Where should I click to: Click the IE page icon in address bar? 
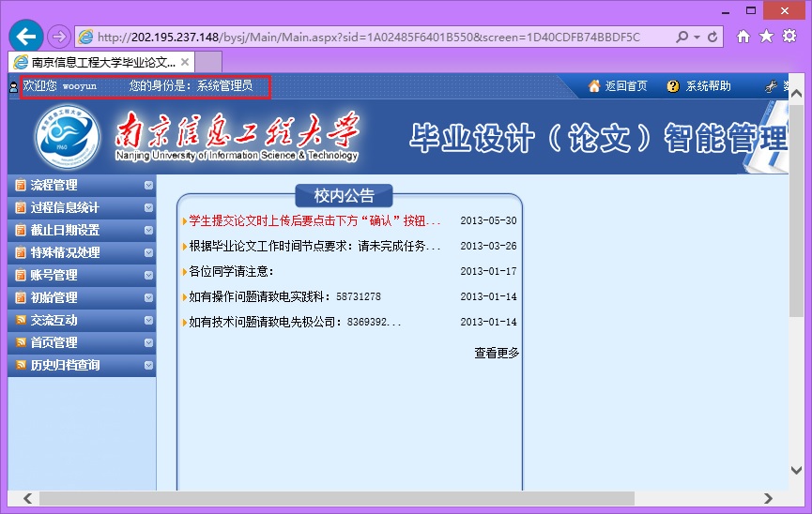(x=85, y=37)
